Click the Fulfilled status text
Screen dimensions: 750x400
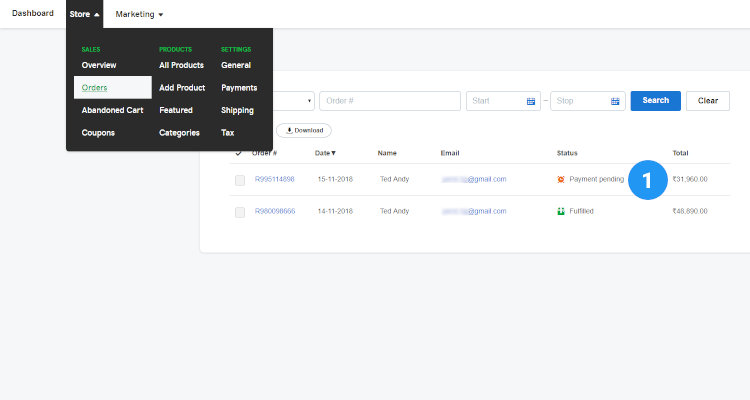coord(581,211)
